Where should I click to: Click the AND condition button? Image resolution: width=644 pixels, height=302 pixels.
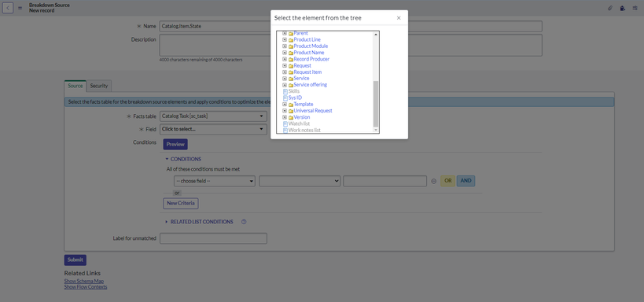(x=466, y=181)
